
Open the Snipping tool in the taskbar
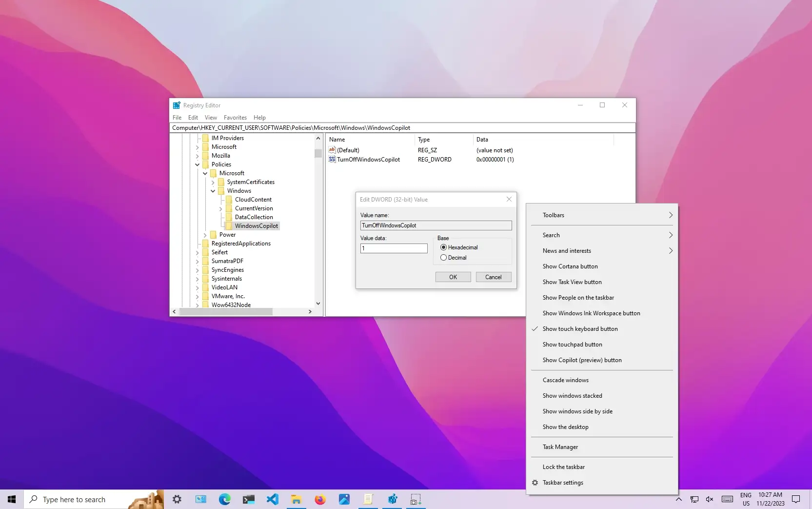click(416, 499)
